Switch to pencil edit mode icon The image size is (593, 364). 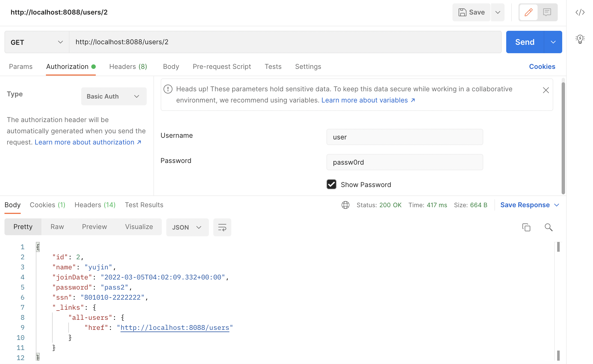528,12
